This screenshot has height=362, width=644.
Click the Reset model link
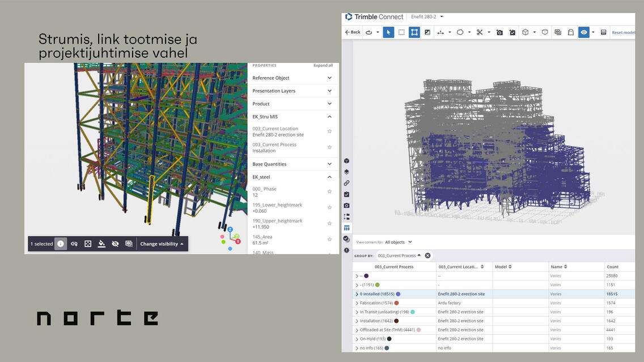[x=623, y=32]
